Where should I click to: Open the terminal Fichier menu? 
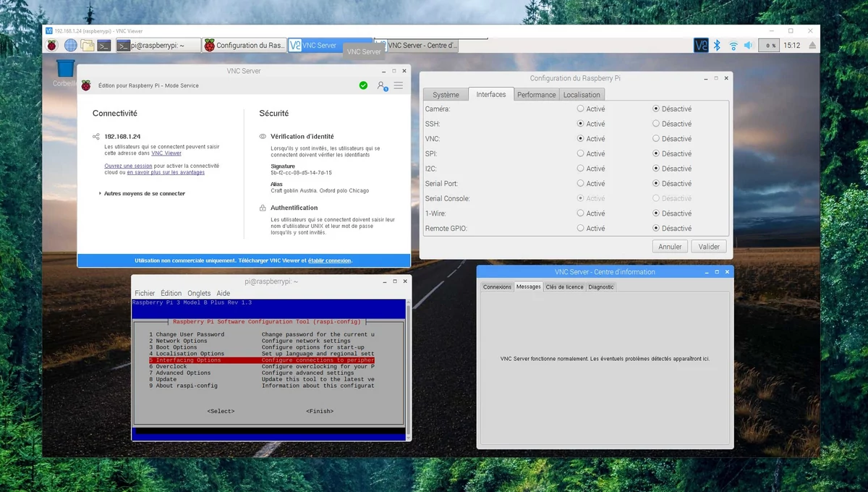tap(145, 293)
